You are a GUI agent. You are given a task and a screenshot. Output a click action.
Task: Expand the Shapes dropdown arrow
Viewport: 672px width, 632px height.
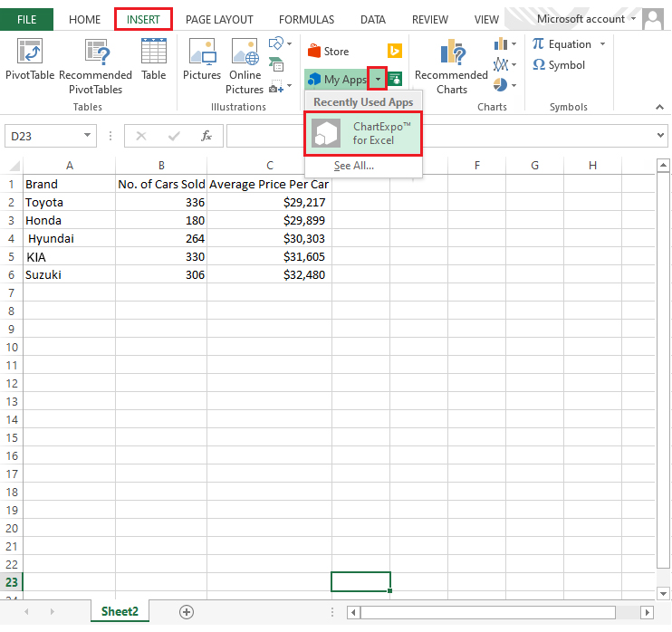click(x=289, y=43)
